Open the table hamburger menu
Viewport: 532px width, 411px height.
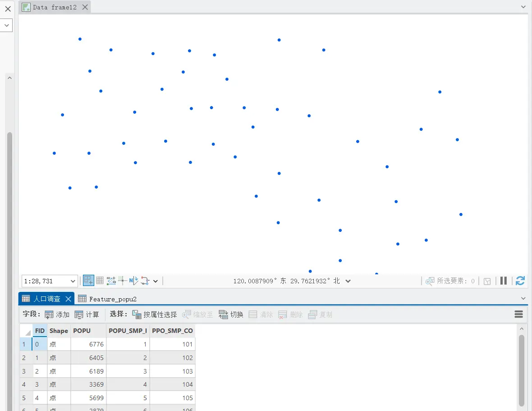pyautogui.click(x=518, y=314)
